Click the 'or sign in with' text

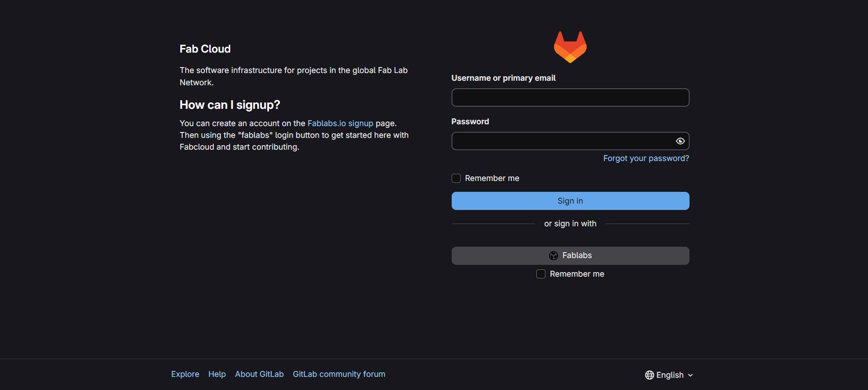[570, 224]
